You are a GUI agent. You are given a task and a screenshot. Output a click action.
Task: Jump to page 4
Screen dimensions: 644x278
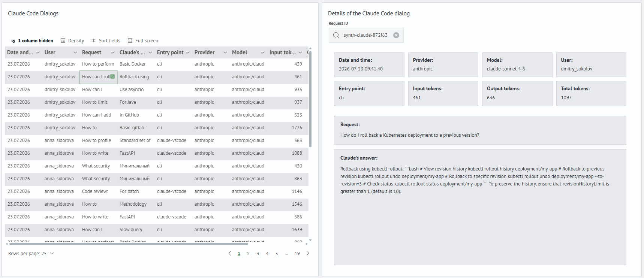pyautogui.click(x=267, y=254)
